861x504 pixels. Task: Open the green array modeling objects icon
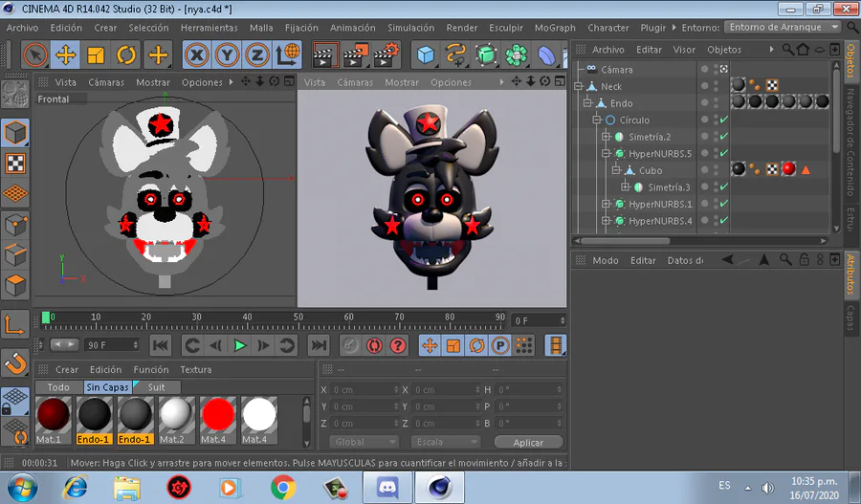point(517,55)
